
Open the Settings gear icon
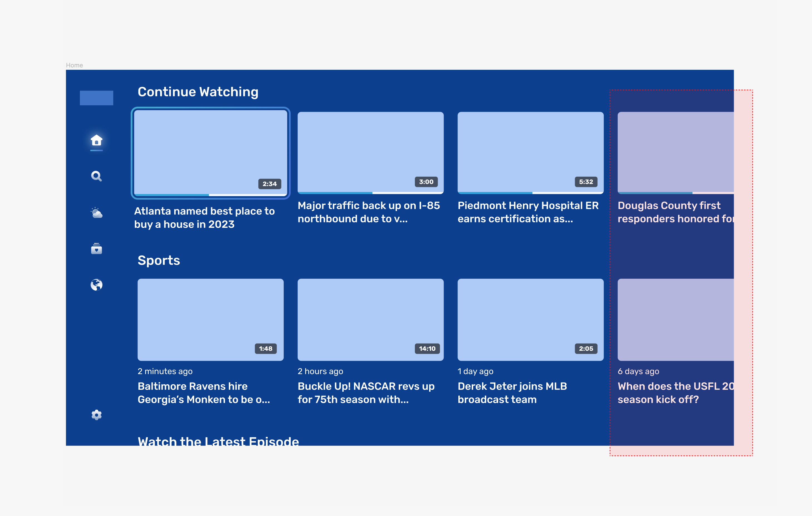[x=96, y=415]
